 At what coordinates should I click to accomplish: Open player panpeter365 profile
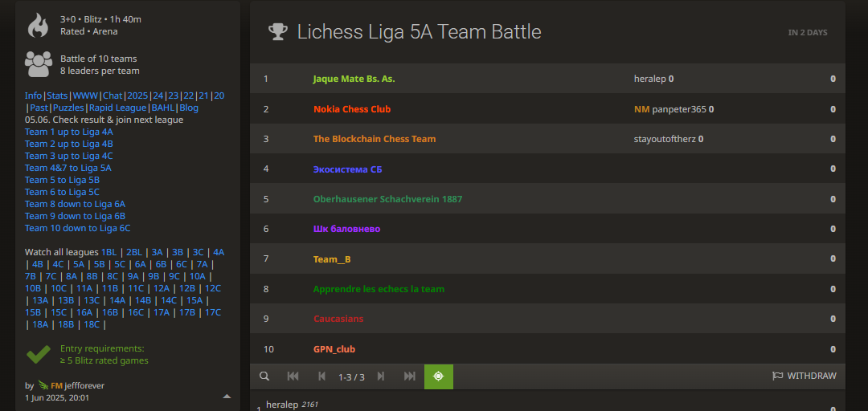coord(679,109)
